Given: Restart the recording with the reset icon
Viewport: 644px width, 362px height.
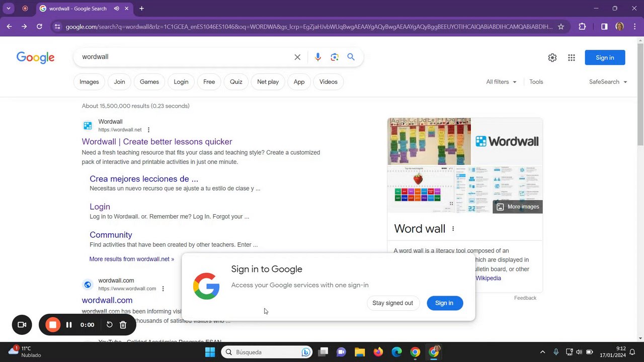Looking at the screenshot, I should coord(109,325).
